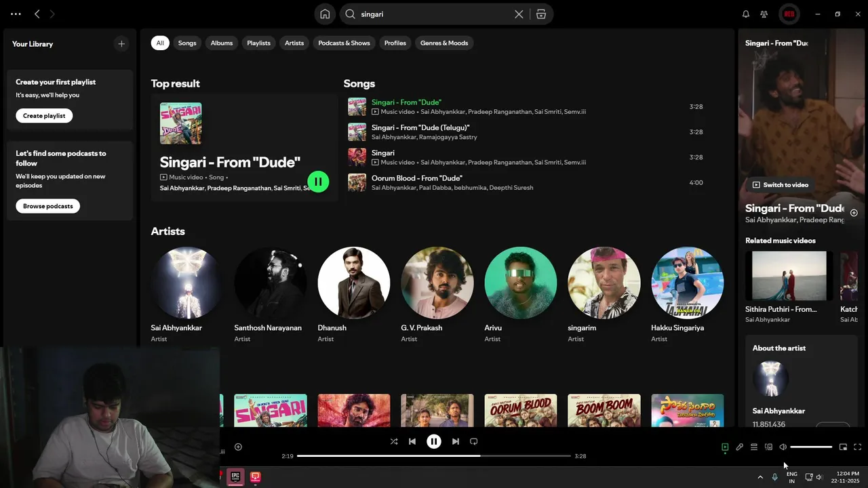Open Dhanush artist profile
This screenshot has height=488, width=868.
point(354,283)
